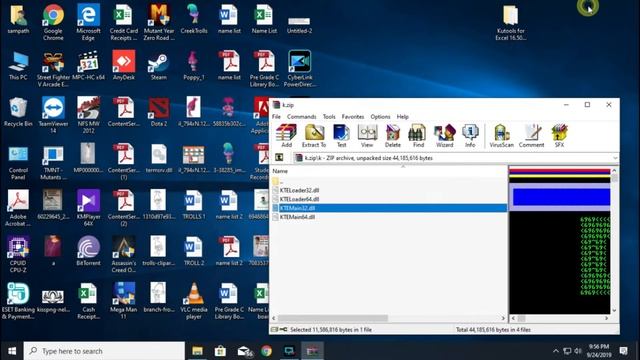Image resolution: width=640 pixels, height=360 pixels.
Task: Open File Explorer from the taskbar
Action: pos(198,351)
